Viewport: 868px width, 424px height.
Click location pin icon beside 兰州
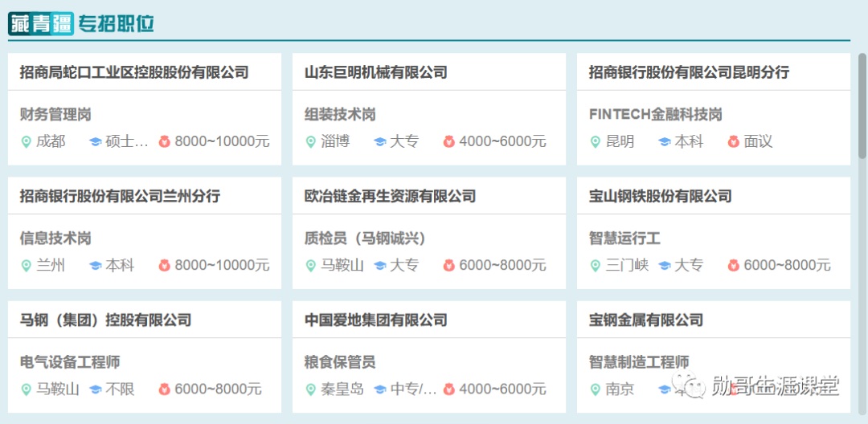click(26, 266)
